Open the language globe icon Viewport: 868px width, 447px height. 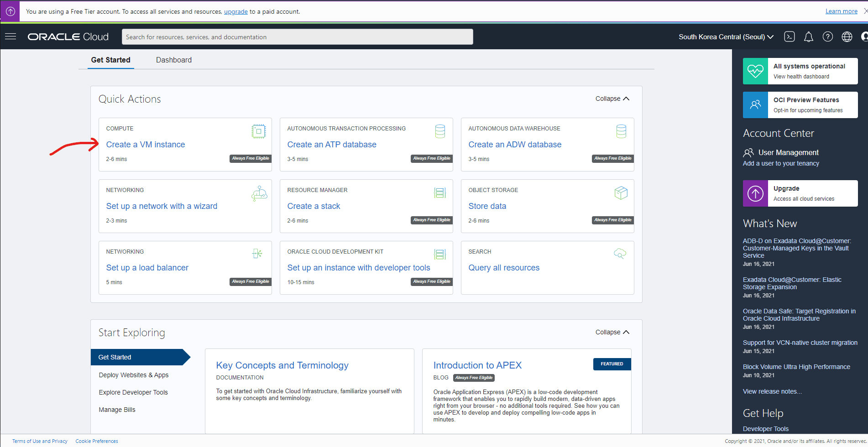847,37
